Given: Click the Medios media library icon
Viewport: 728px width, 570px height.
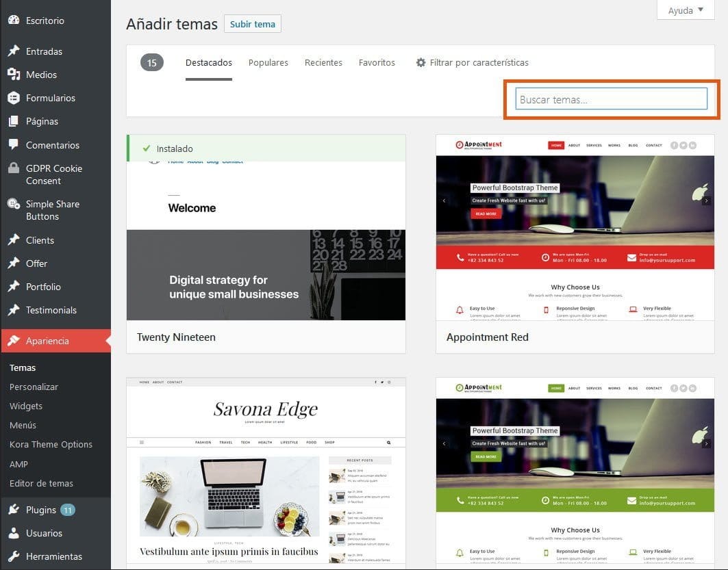Looking at the screenshot, I should (14, 75).
